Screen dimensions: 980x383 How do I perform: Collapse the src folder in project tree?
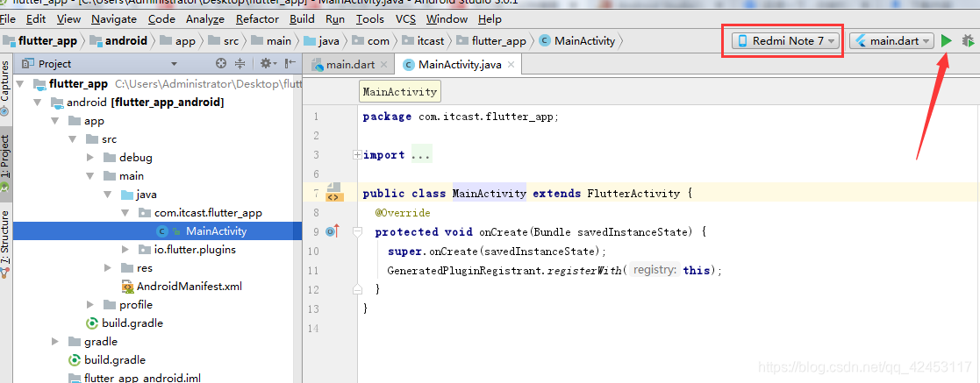(73, 139)
